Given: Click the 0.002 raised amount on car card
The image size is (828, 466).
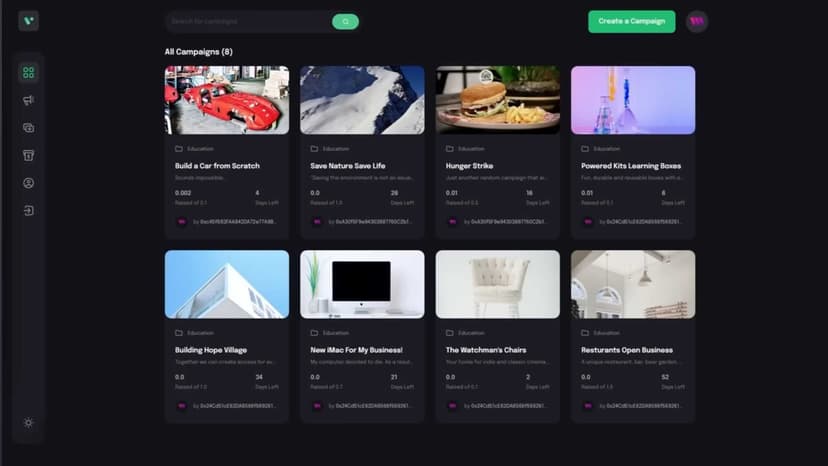Looking at the screenshot, I should click(x=183, y=193).
